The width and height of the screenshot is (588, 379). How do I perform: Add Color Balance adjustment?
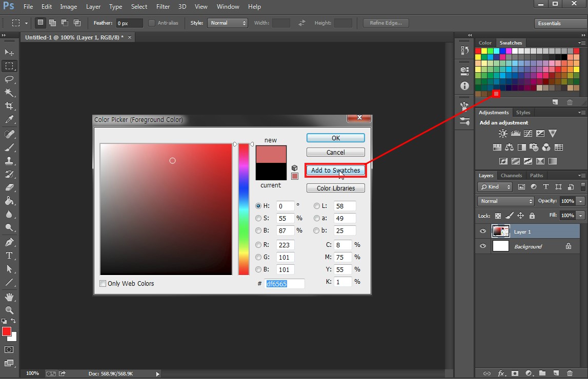point(509,147)
